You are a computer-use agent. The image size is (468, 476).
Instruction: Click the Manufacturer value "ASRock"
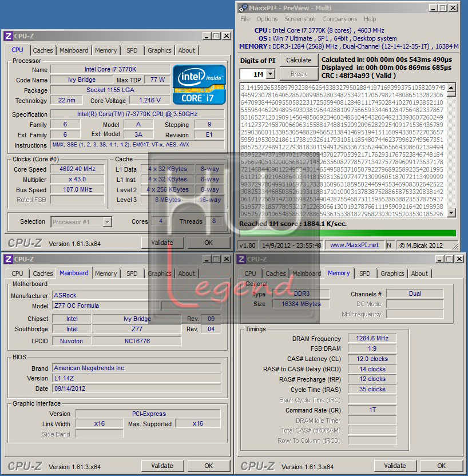click(137, 295)
